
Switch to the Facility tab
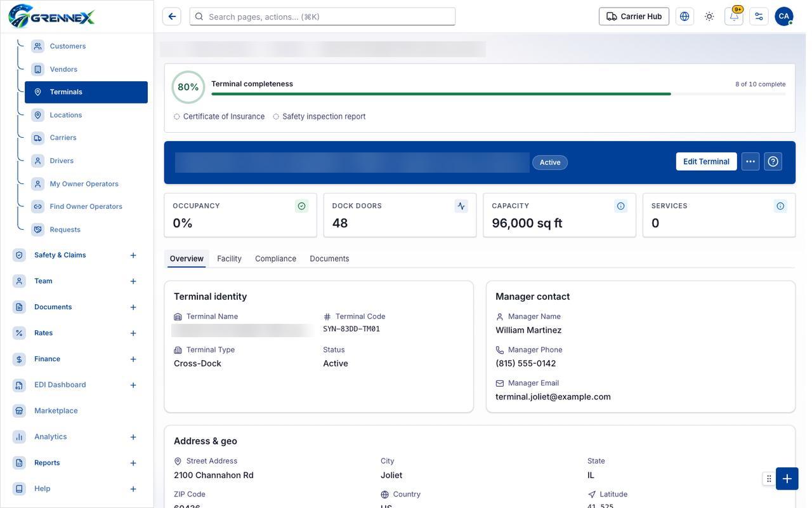[229, 258]
